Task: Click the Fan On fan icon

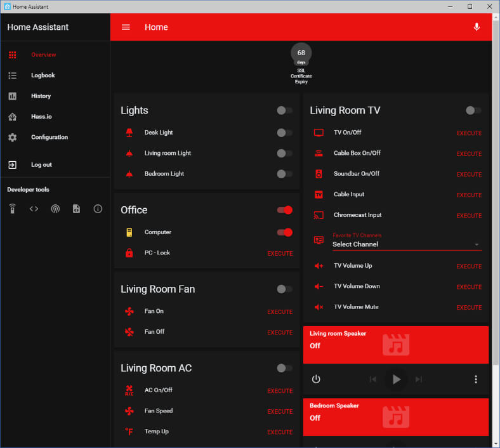Action: click(x=129, y=311)
